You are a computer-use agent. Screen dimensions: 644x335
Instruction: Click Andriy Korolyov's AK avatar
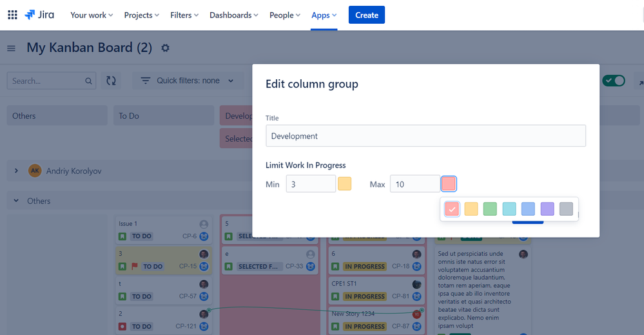click(35, 170)
